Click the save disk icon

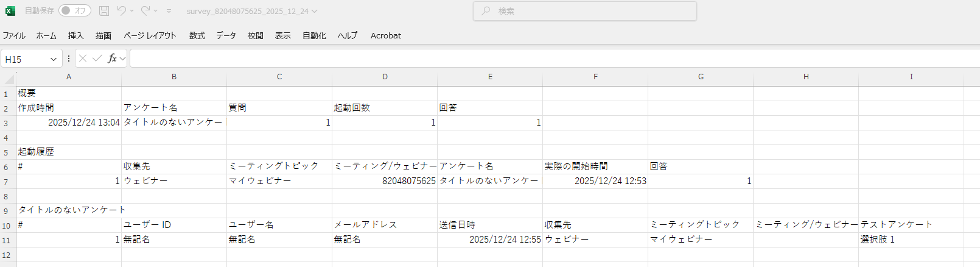pyautogui.click(x=104, y=11)
